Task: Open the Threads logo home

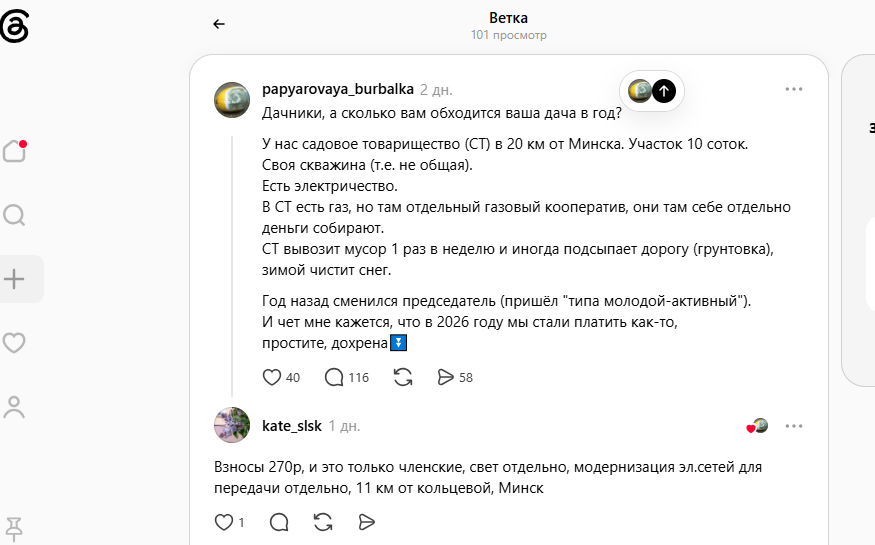Action: coord(14,26)
